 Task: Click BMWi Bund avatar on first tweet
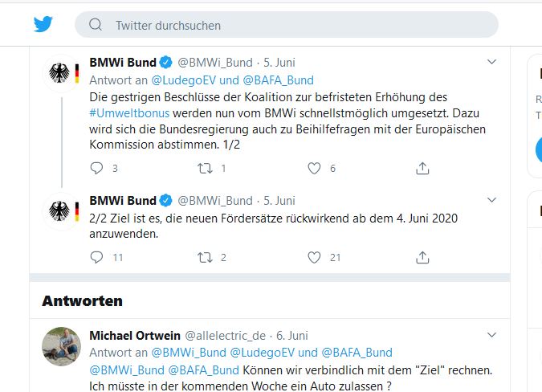[x=61, y=75]
